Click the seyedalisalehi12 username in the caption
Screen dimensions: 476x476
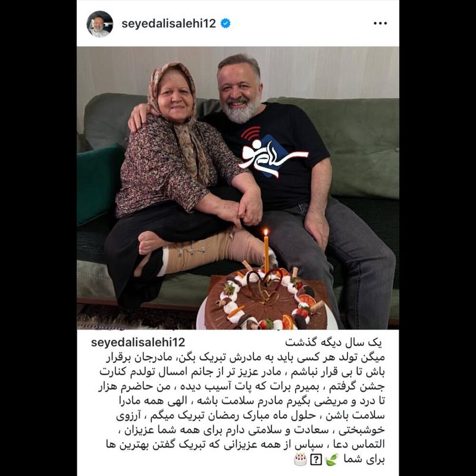138,343
